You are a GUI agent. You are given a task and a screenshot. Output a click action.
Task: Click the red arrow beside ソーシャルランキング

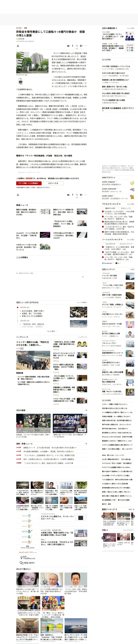click(121, 239)
